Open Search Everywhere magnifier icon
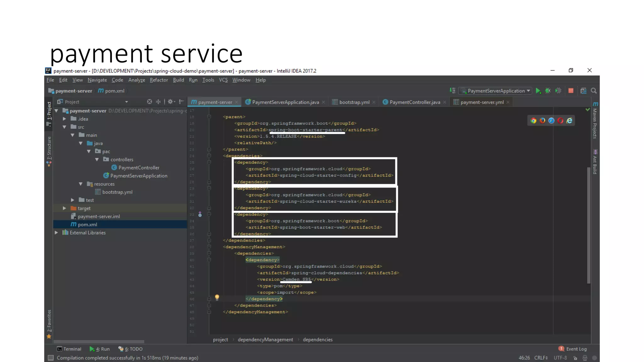644x362 pixels. 594,91
